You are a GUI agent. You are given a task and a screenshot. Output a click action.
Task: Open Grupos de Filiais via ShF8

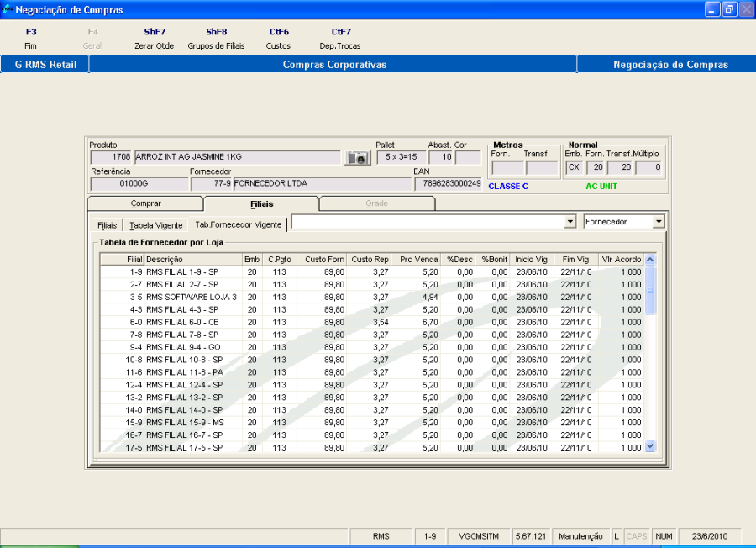pos(216,39)
